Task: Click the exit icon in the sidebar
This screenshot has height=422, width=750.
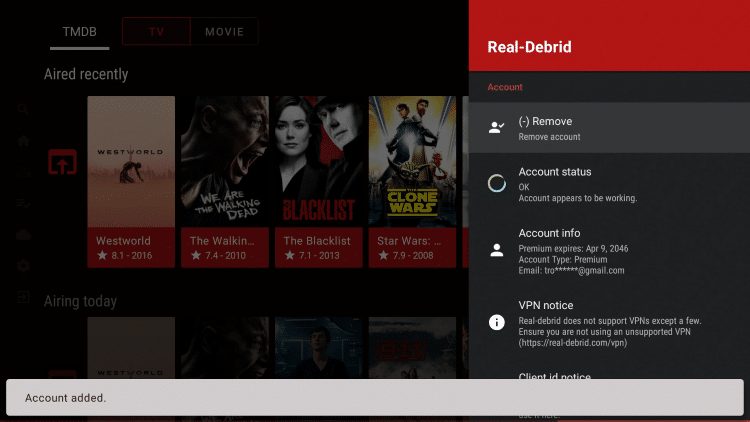Action: point(23,298)
